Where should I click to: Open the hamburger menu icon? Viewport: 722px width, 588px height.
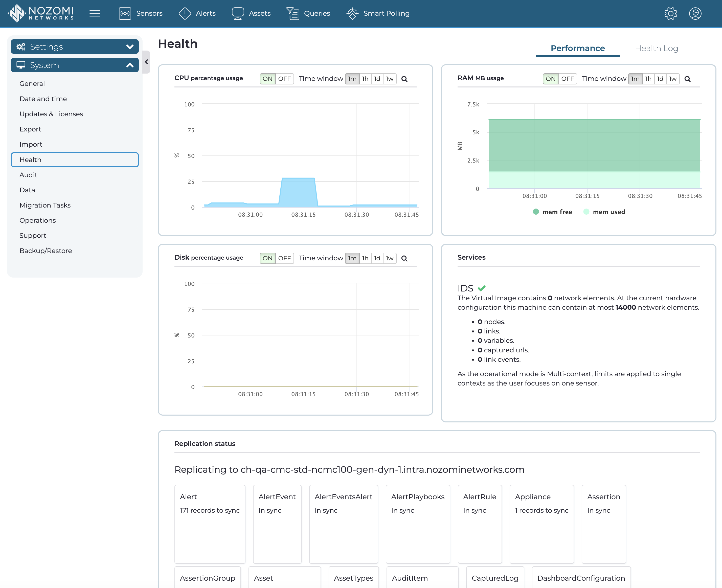(95, 14)
